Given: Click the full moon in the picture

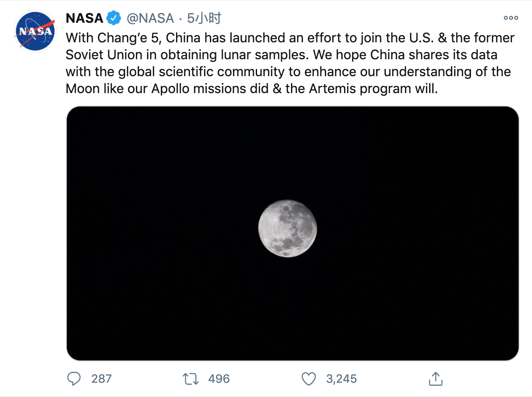Looking at the screenshot, I should pos(287,229).
